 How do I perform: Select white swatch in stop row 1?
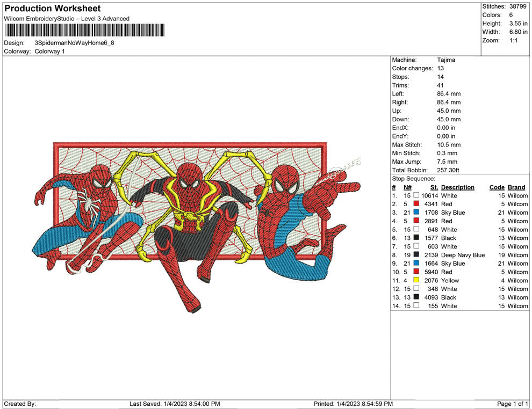click(416, 195)
